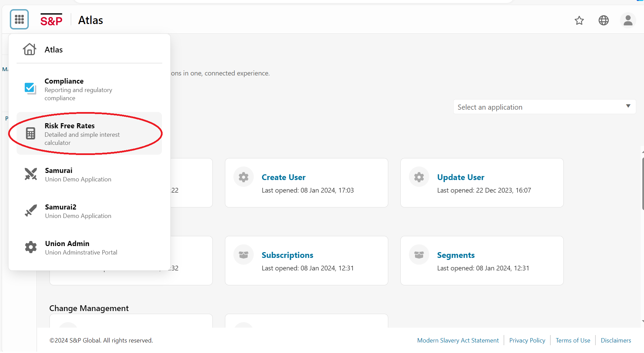644x353 pixels.
Task: Open favorites star icon
Action: [x=579, y=20]
